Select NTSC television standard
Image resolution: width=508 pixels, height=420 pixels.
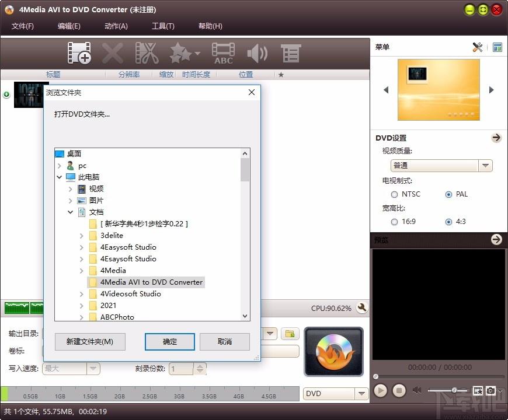pyautogui.click(x=394, y=194)
